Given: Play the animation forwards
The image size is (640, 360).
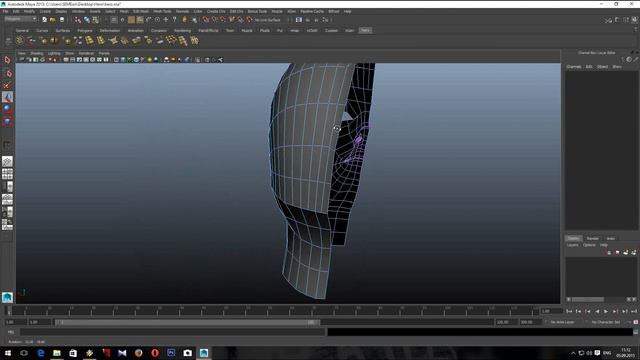Looking at the screenshot, I should (x=606, y=311).
